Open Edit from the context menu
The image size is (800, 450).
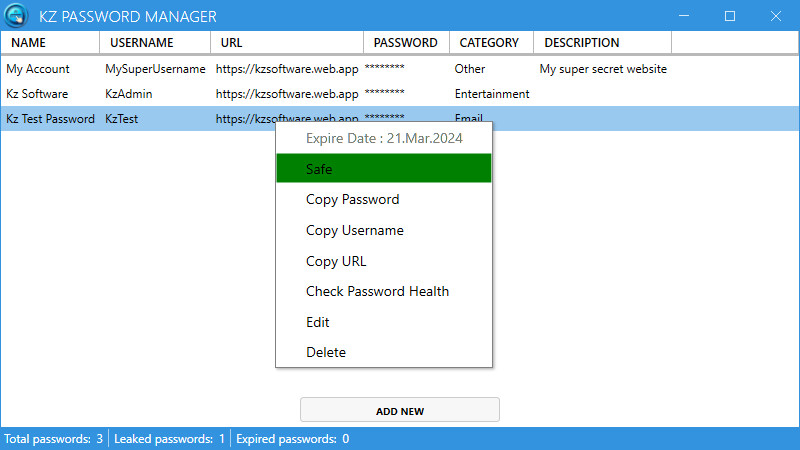click(318, 322)
